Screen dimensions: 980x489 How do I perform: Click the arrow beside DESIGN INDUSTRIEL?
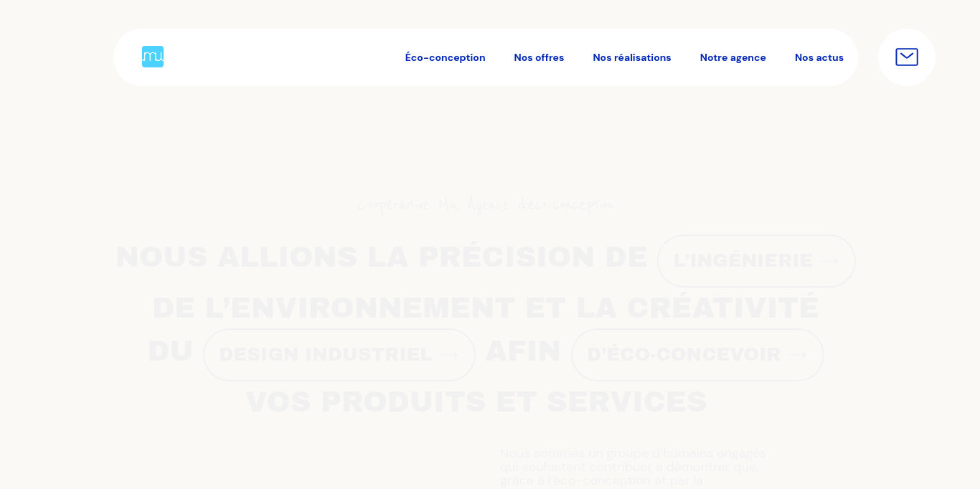pyautogui.click(x=449, y=355)
